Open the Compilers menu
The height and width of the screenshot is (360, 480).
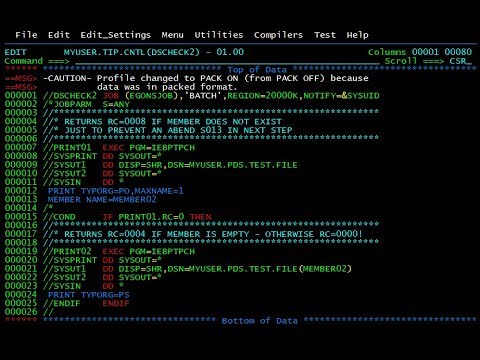tap(278, 35)
